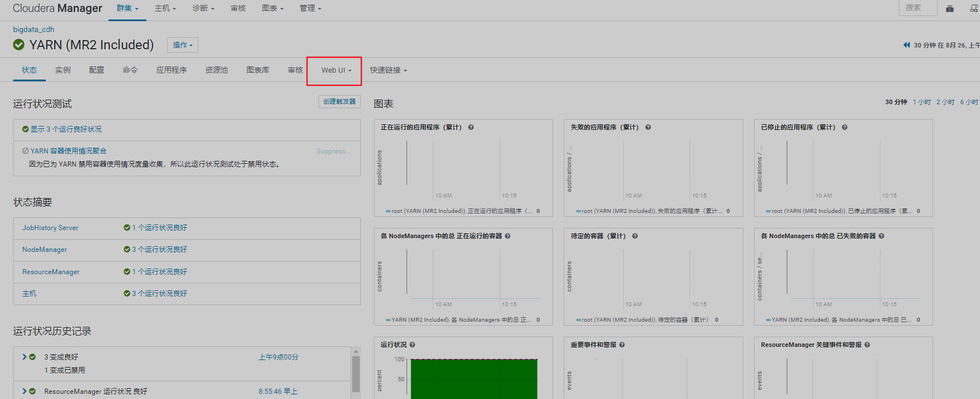Viewport: 980px width, 399px height.
Task: Click disabled icon beside YARN 容器使用情况聚合
Action: coord(25,151)
